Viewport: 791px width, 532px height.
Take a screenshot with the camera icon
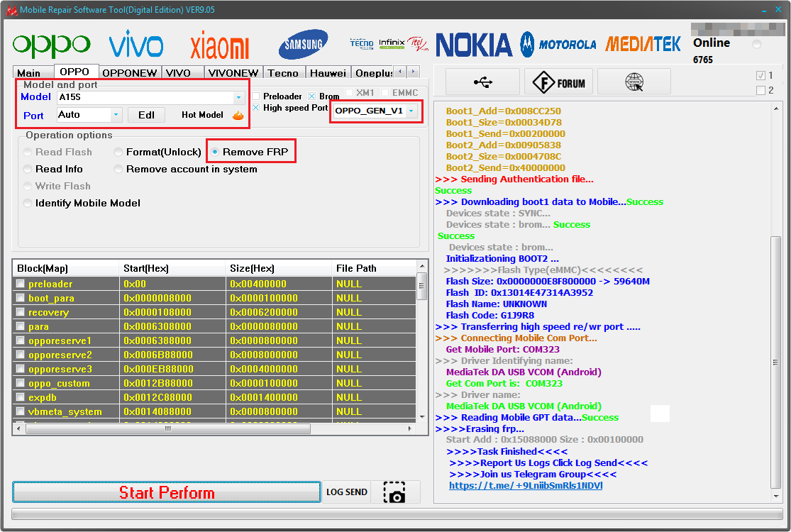click(396, 492)
